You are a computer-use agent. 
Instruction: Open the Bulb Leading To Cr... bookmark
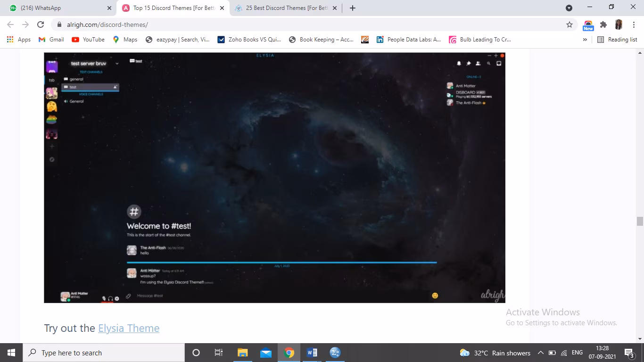[x=480, y=40]
